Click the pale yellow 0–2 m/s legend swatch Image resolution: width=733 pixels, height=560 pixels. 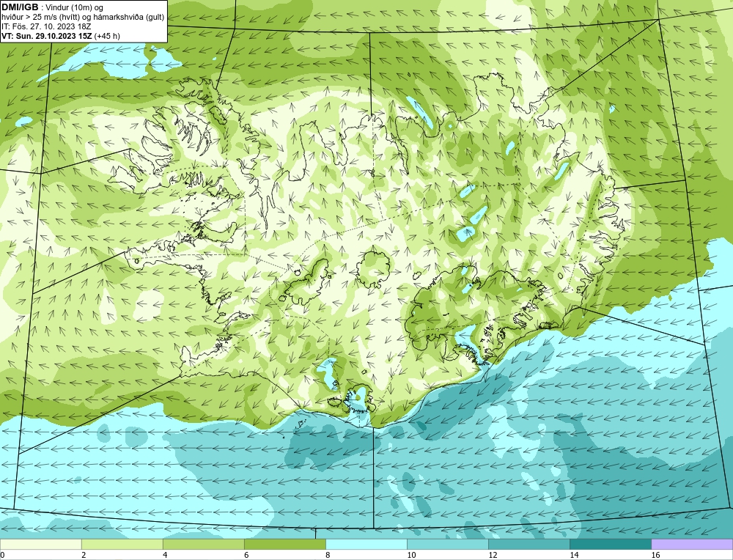tap(40, 544)
